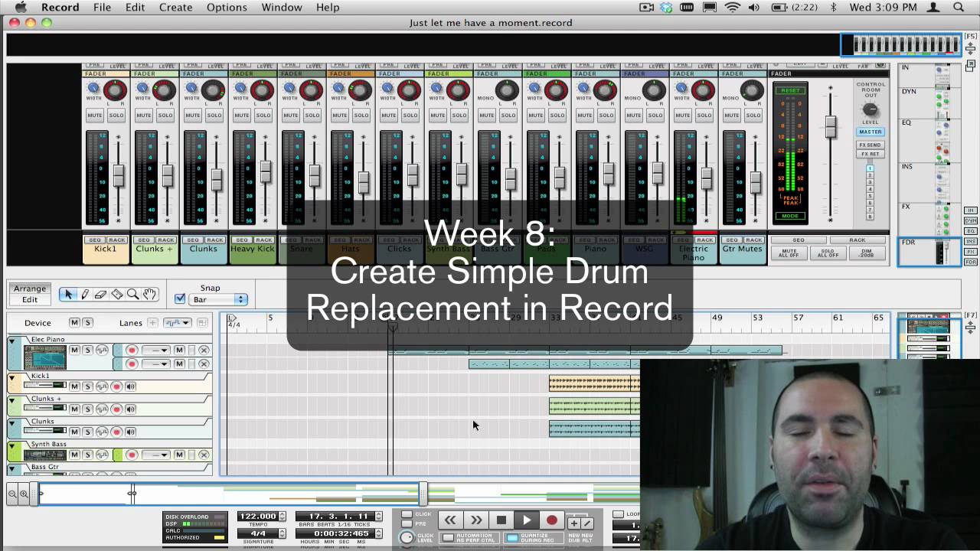Click the sequencer Edit mode button
Image resolution: width=980 pixels, height=551 pixels.
pos(30,299)
